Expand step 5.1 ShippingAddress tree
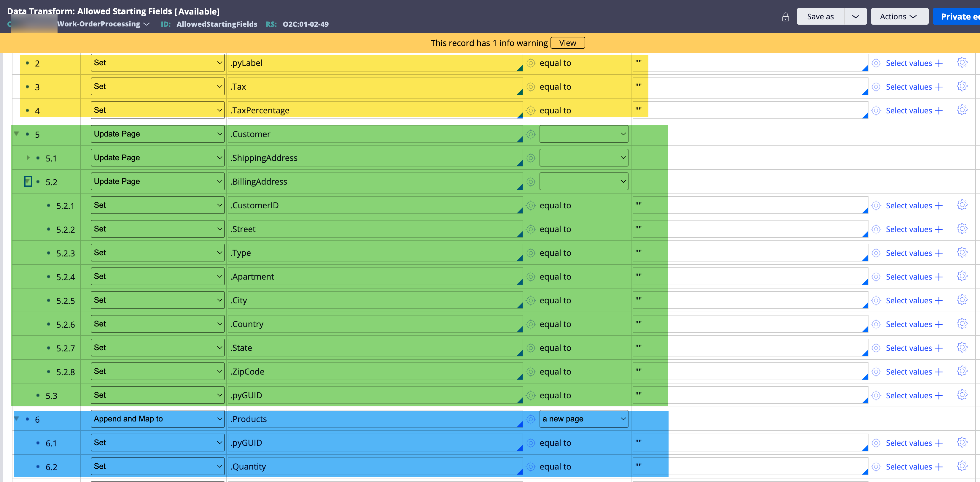Screen dimensions: 980x482 tap(28, 158)
